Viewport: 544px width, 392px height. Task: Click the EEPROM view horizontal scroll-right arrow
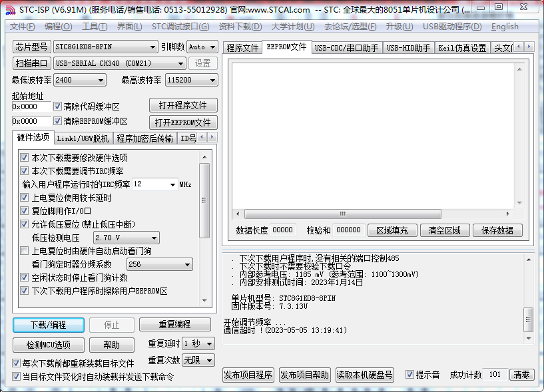point(507,214)
